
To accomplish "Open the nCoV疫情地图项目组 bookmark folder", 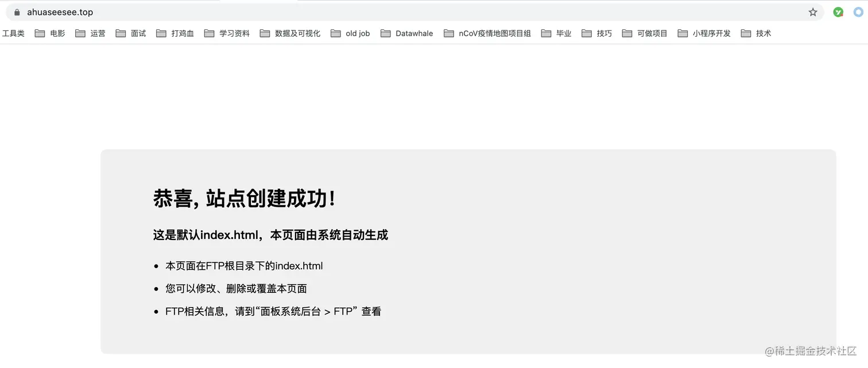I will click(x=487, y=33).
